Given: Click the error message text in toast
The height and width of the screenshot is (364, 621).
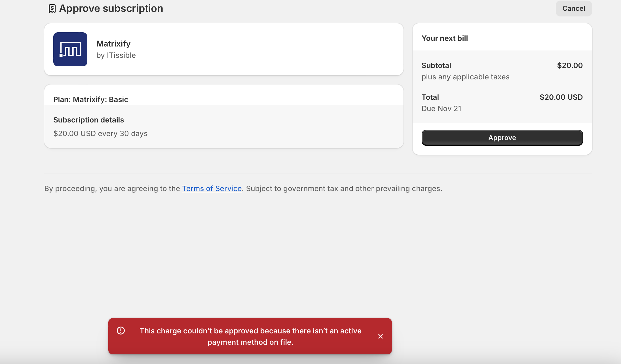Looking at the screenshot, I should (250, 336).
